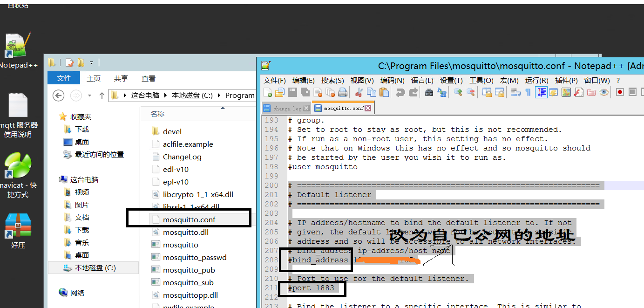This screenshot has width=644, height=308.
Task: Open the 编码(N) menu in Notepad++
Action: (x=393, y=81)
